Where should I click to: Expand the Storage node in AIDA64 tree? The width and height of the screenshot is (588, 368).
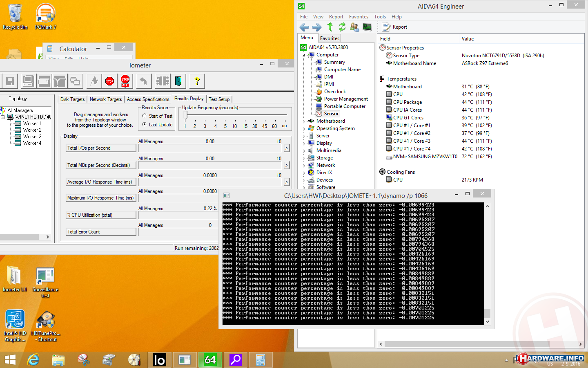pyautogui.click(x=304, y=158)
